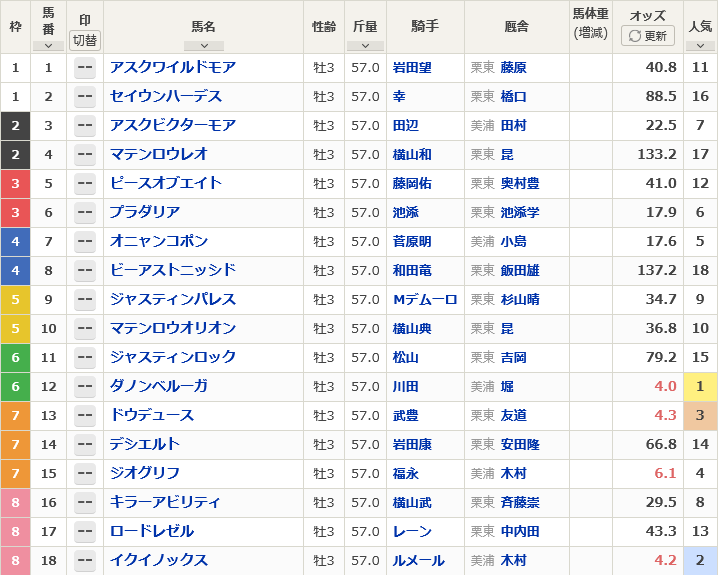Open mark selector for horse number 1

[x=85, y=68]
